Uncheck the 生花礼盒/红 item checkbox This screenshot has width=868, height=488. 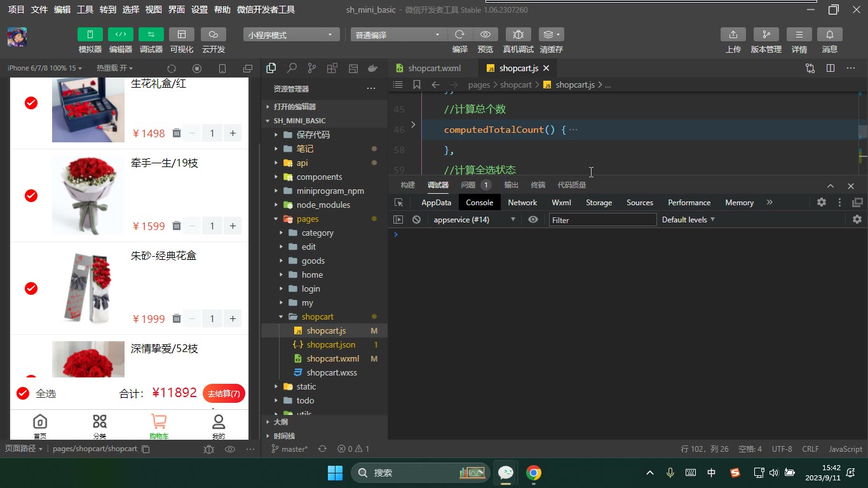tap(31, 103)
